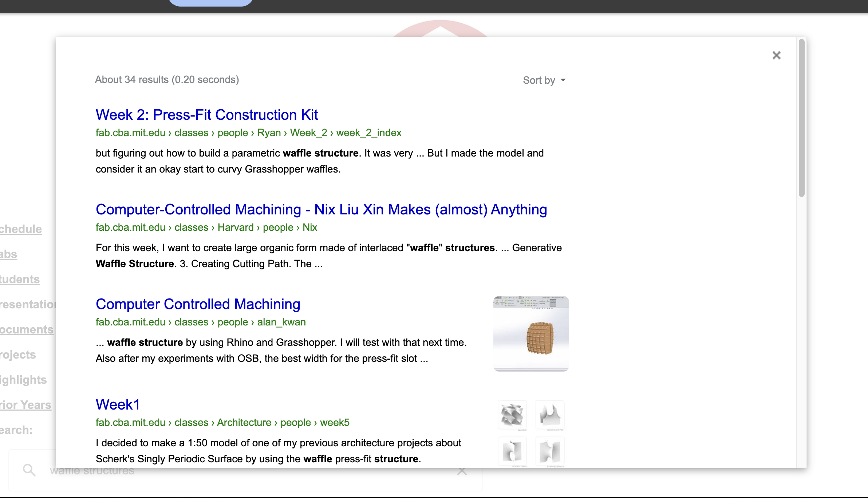Open the Computer Controlled Machining result
Viewport: 868px width, 498px height.
pos(198,304)
